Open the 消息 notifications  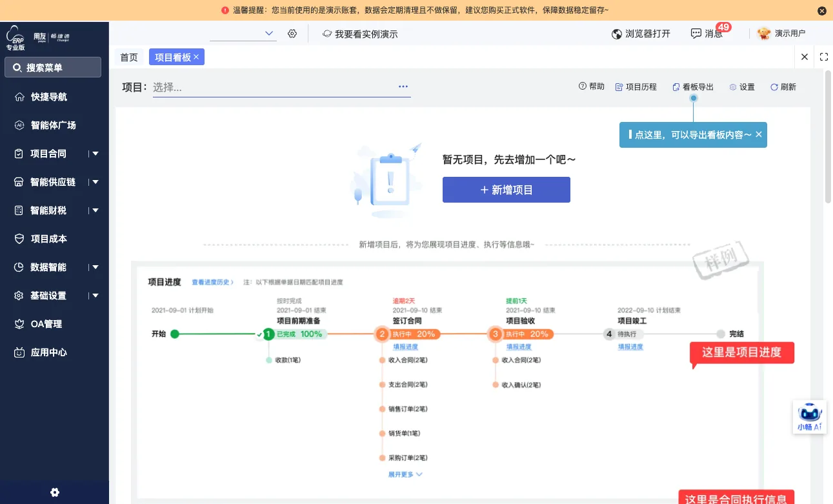pyautogui.click(x=707, y=34)
